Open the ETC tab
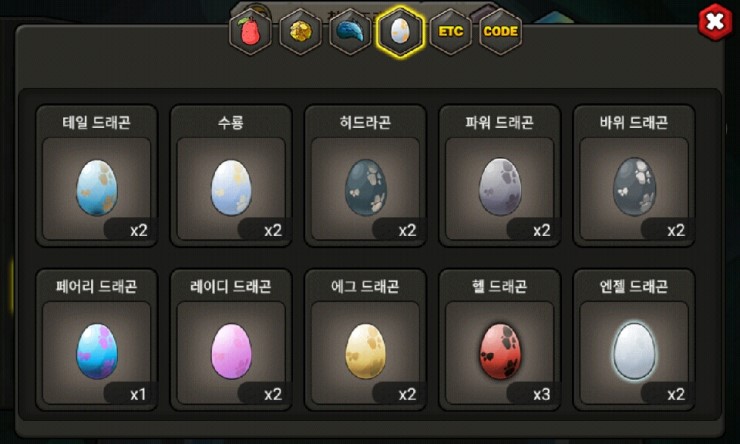This screenshot has width=740, height=444. pyautogui.click(x=451, y=32)
